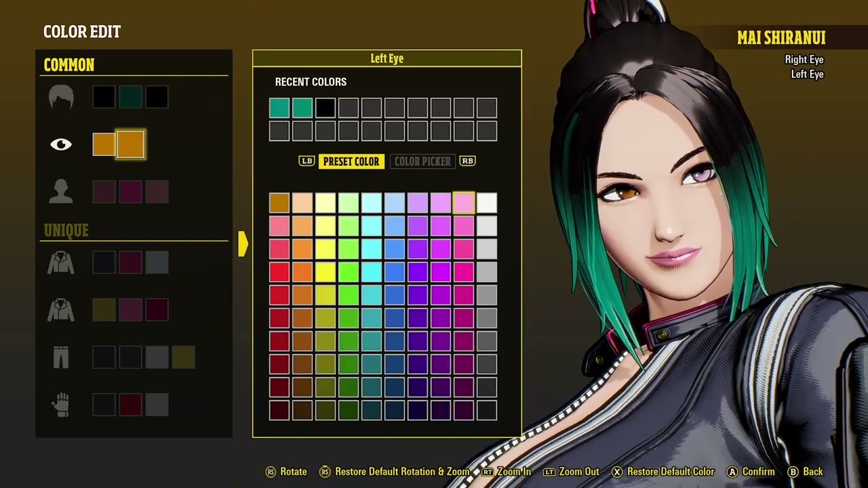Select the pants category icon
868x488 pixels.
point(61,357)
